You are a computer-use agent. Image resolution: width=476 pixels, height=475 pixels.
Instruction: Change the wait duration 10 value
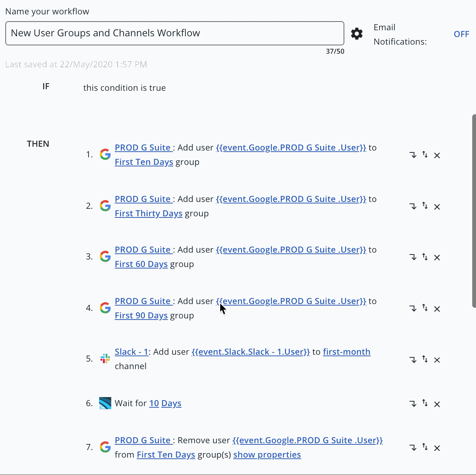154,403
